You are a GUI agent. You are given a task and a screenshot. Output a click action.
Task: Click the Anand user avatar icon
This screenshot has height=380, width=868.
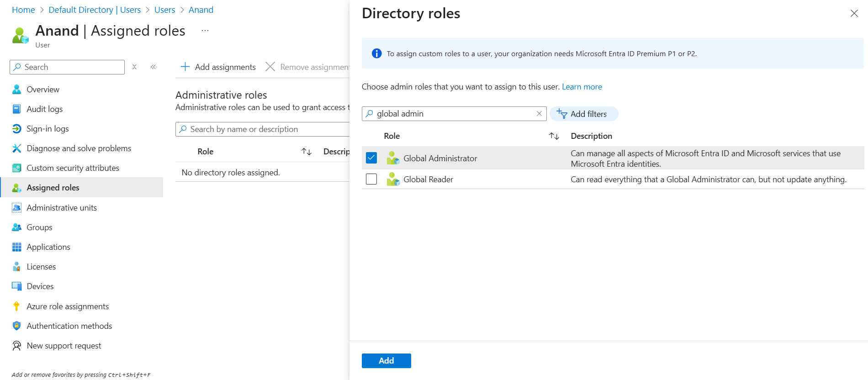21,36
